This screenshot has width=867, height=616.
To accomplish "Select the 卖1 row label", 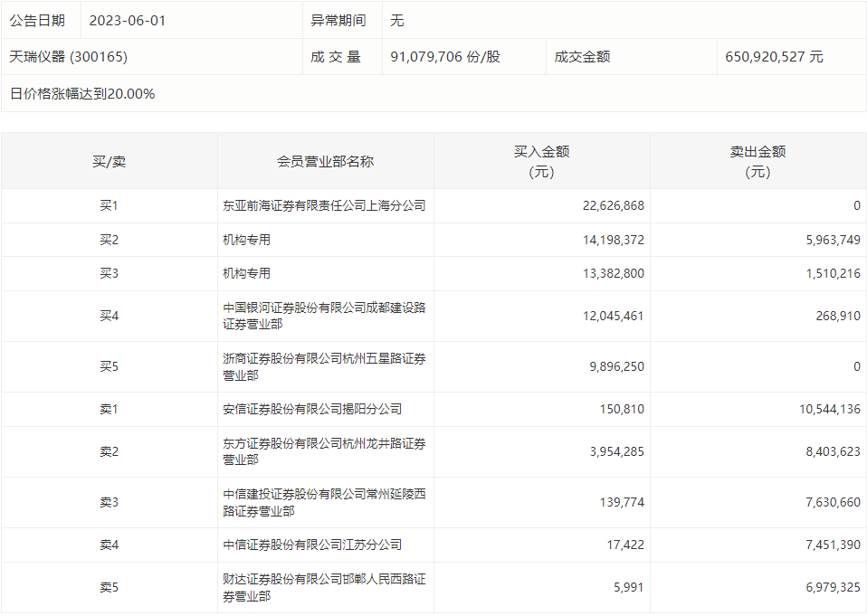I will 109,409.
